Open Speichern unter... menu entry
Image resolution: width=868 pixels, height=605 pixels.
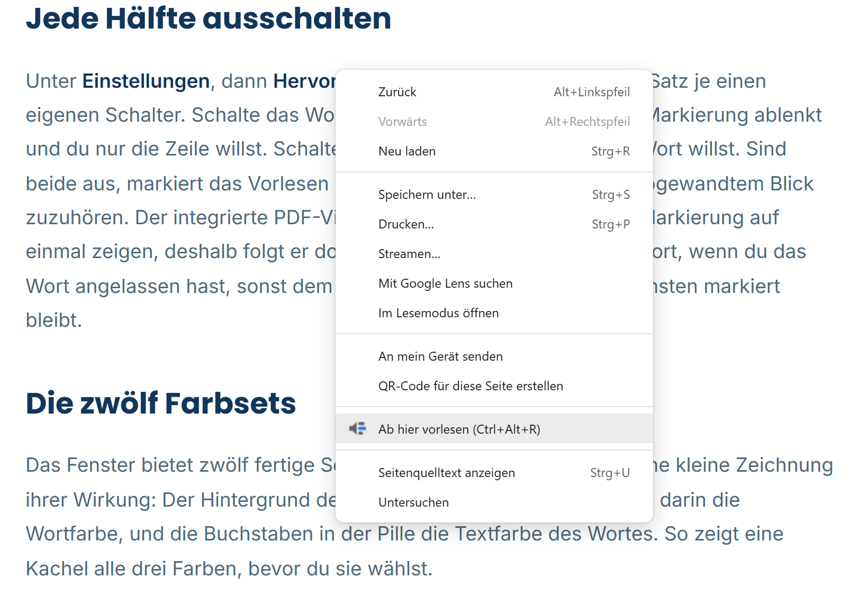pyautogui.click(x=494, y=195)
